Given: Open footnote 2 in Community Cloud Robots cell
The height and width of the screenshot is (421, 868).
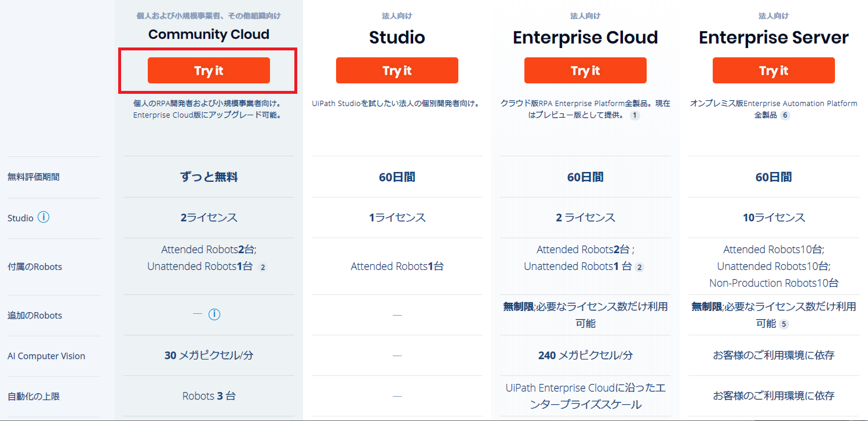Looking at the screenshot, I should 262,268.
